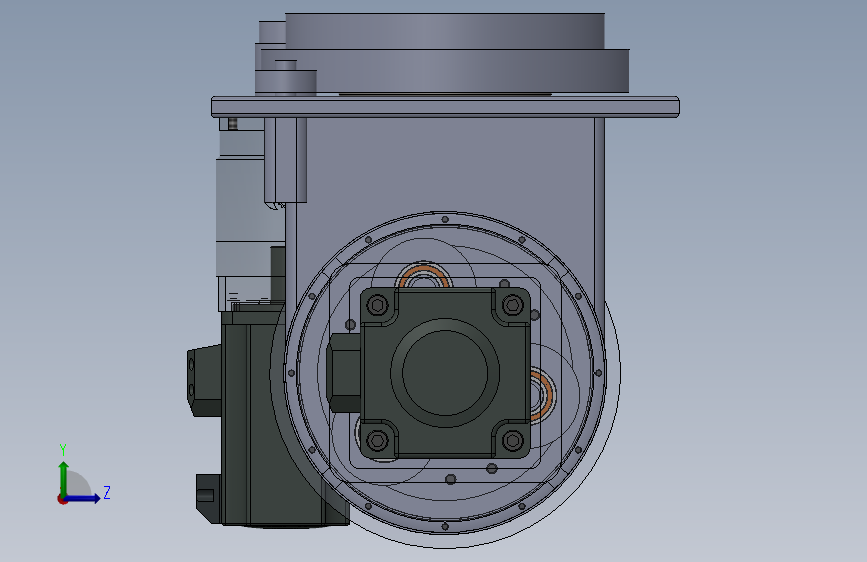Select the upper orange bearing ring
Image resolution: width=867 pixels, height=562 pixels.
pos(424,275)
